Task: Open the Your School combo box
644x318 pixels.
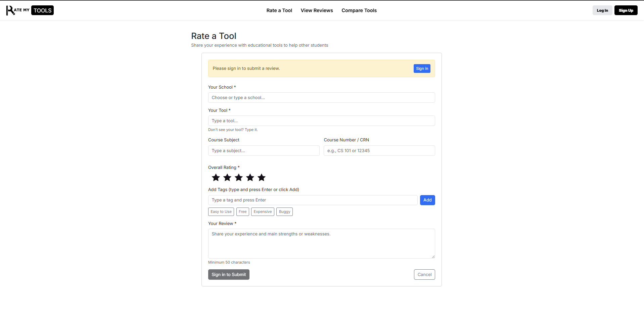Action: (x=321, y=98)
